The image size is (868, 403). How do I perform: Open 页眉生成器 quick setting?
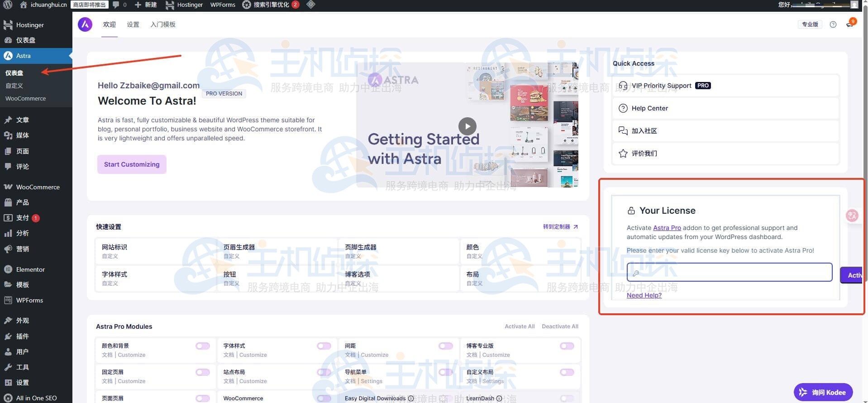click(x=277, y=252)
